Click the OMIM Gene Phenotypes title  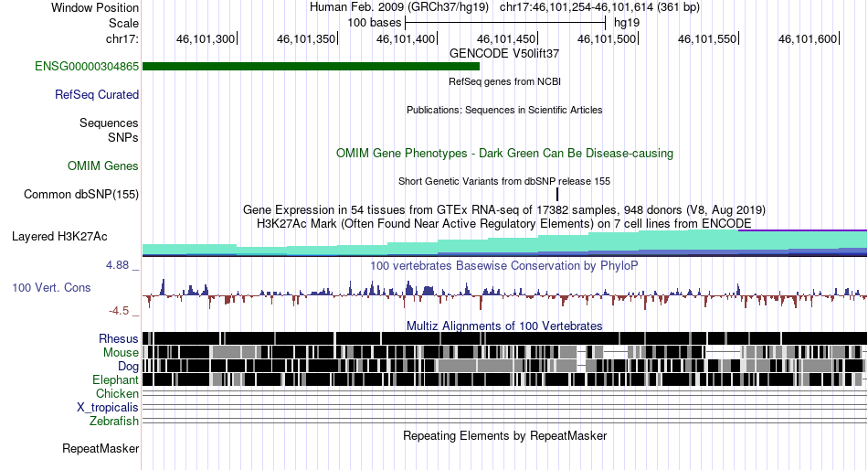504,153
